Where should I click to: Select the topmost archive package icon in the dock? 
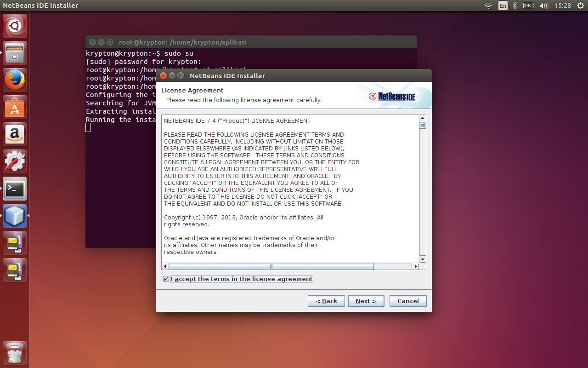click(14, 243)
